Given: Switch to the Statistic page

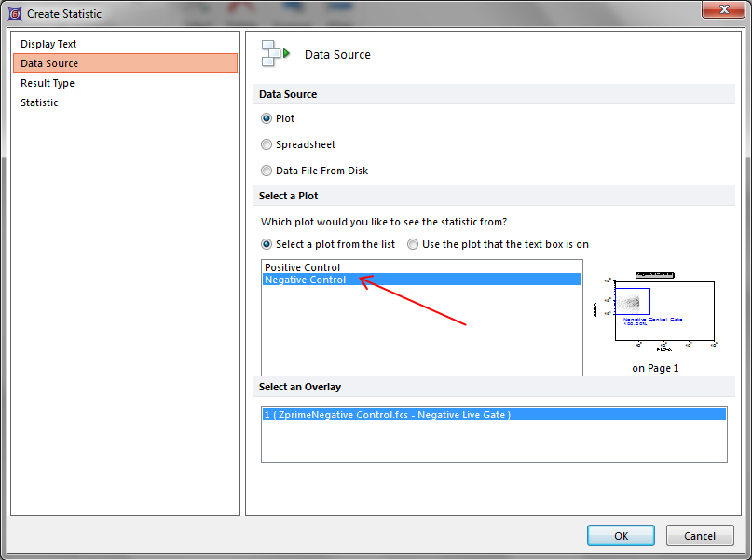Looking at the screenshot, I should [x=39, y=102].
